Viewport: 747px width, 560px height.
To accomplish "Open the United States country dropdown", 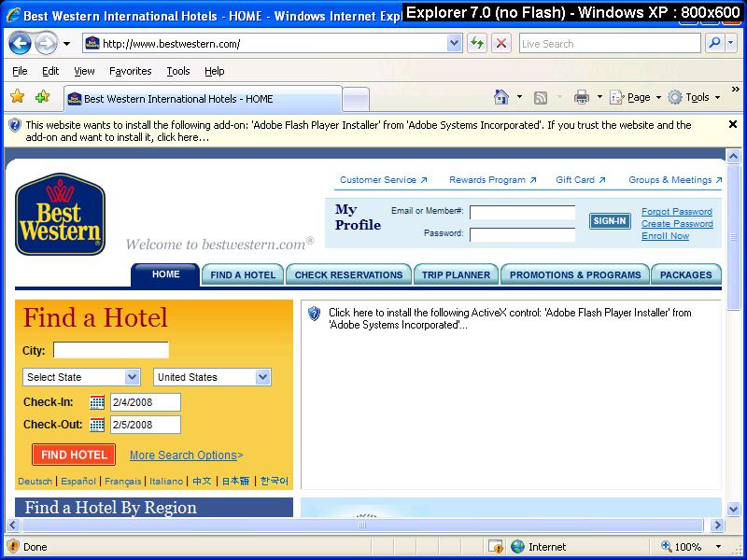I will click(x=212, y=377).
